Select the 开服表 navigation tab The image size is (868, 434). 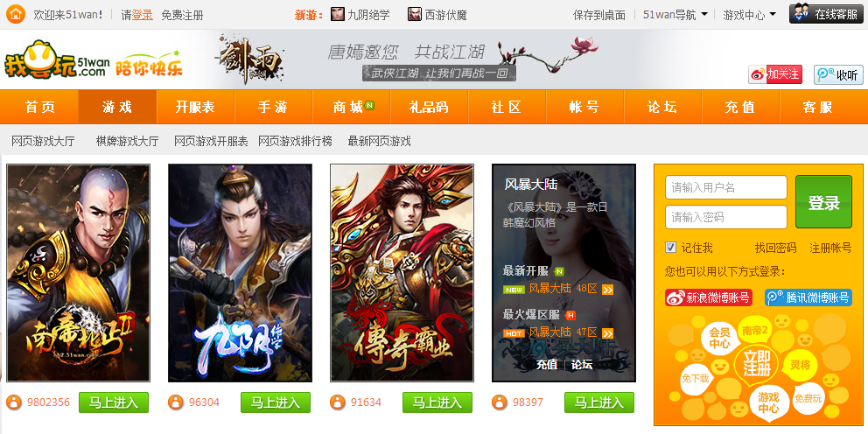195,107
